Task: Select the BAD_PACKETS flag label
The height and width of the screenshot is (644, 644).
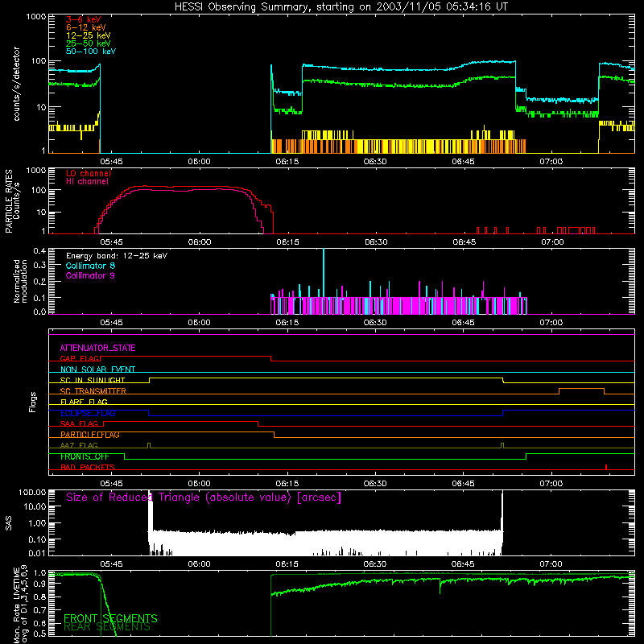Action: (88, 467)
